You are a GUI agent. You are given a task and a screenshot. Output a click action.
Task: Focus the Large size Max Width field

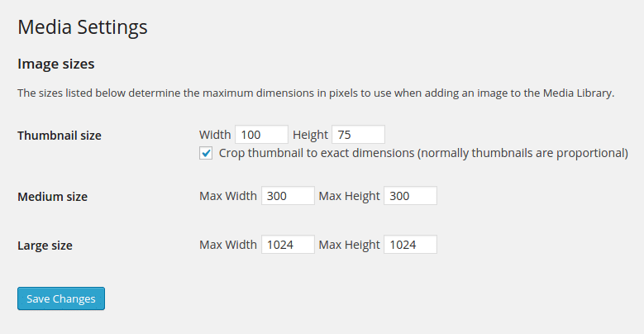coord(288,245)
